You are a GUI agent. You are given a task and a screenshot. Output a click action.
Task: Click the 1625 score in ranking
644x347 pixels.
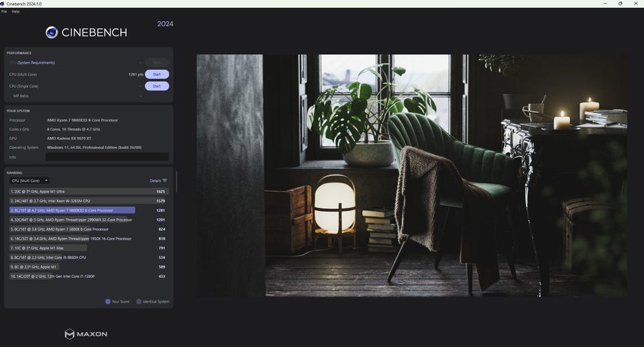click(x=160, y=191)
